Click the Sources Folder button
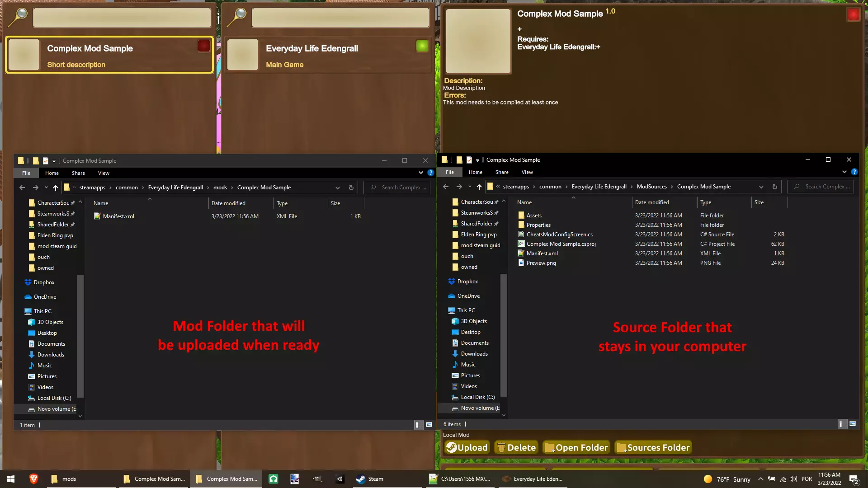The height and width of the screenshot is (488, 868). click(653, 447)
